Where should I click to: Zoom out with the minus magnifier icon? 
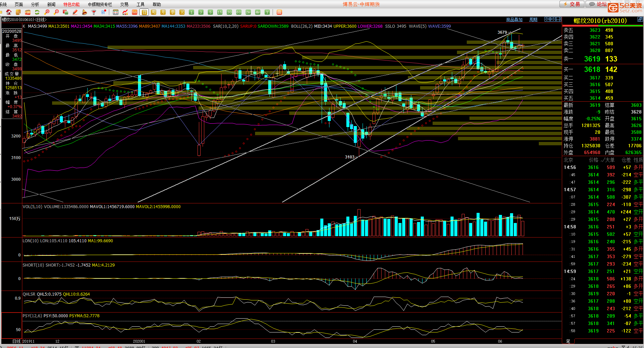(56, 12)
